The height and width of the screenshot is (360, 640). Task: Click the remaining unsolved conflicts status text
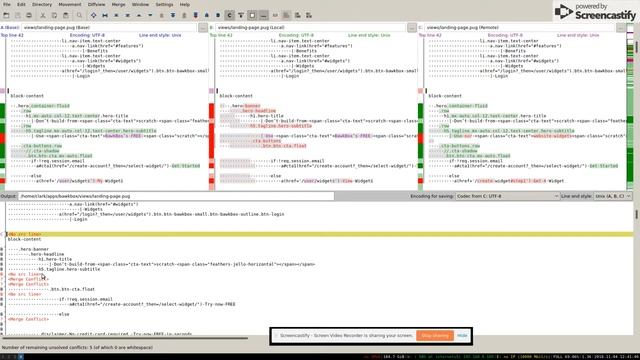pos(78,347)
